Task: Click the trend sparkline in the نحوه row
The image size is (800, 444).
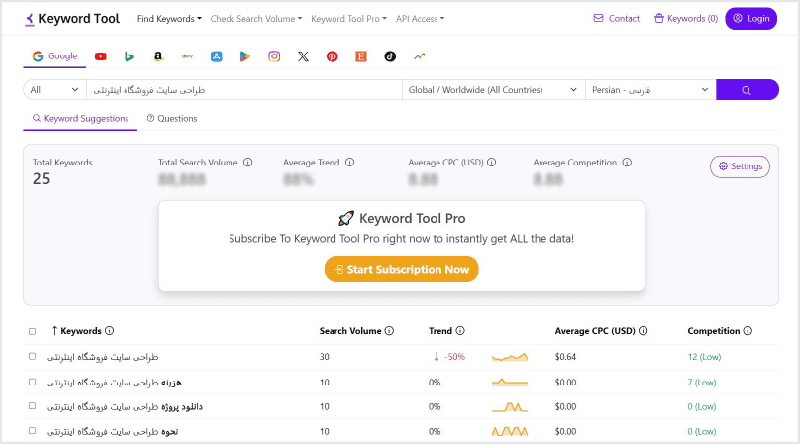Action: [x=510, y=431]
